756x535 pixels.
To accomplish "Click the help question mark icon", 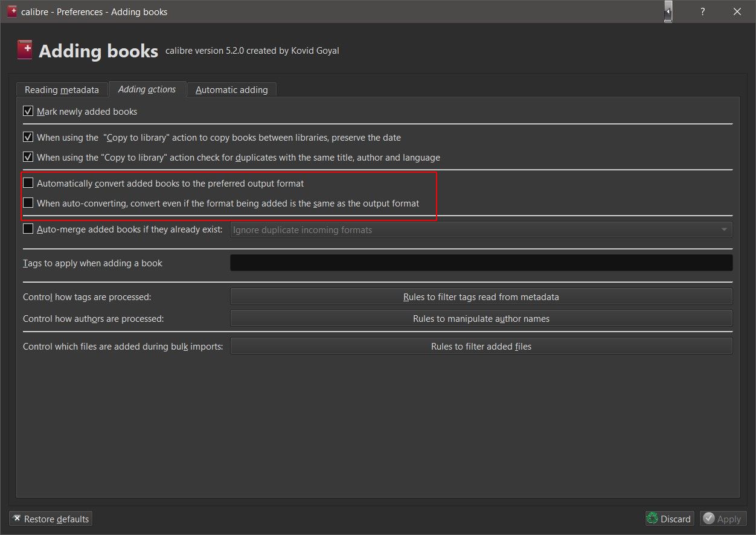I will pos(702,11).
